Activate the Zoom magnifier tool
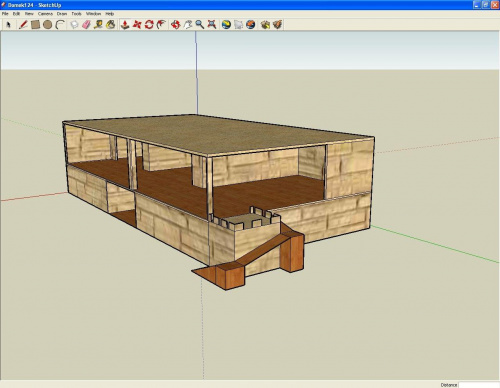The image size is (500, 388). coord(200,25)
